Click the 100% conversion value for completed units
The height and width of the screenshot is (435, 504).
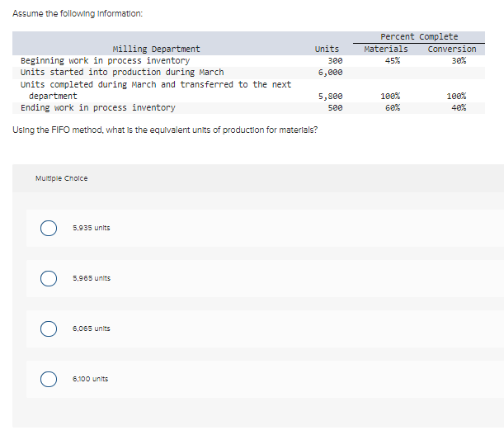456,96
